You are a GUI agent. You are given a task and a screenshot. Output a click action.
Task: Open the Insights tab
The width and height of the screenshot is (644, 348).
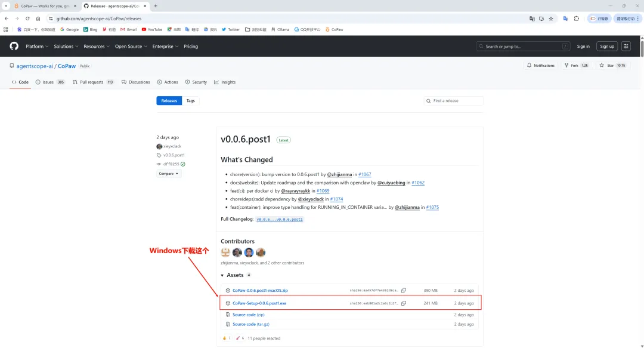pos(225,82)
